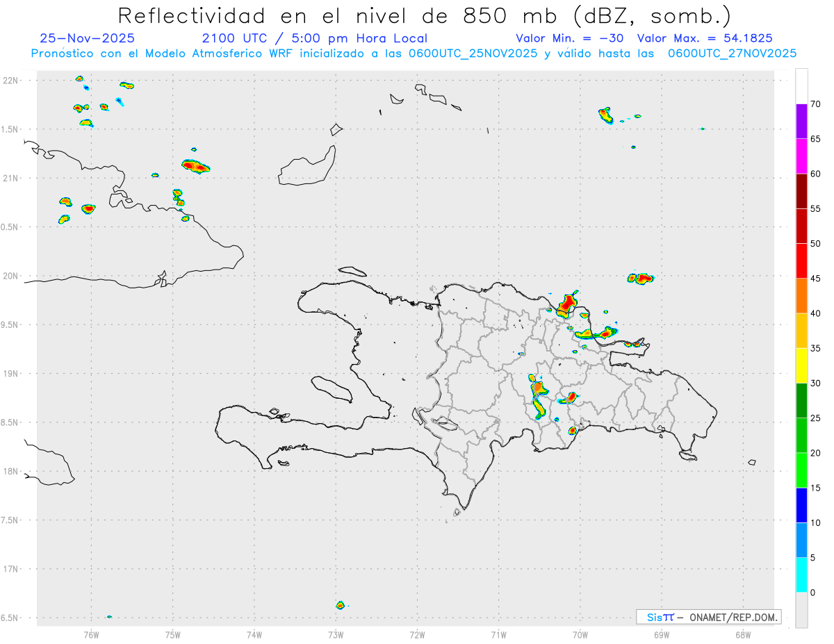Select the valid-until time '0600UTC_27NOV2025'
Image resolution: width=834 pixels, height=644 pixels.
[732, 53]
